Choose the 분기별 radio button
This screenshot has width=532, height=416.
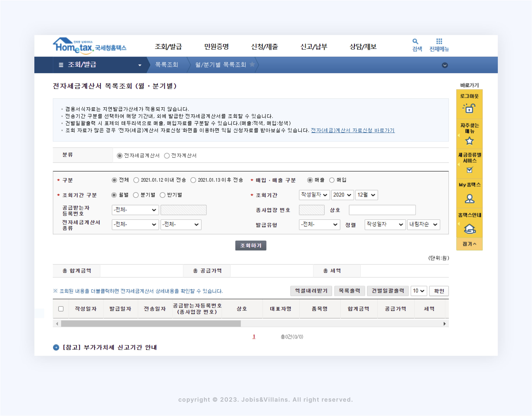[136, 195]
